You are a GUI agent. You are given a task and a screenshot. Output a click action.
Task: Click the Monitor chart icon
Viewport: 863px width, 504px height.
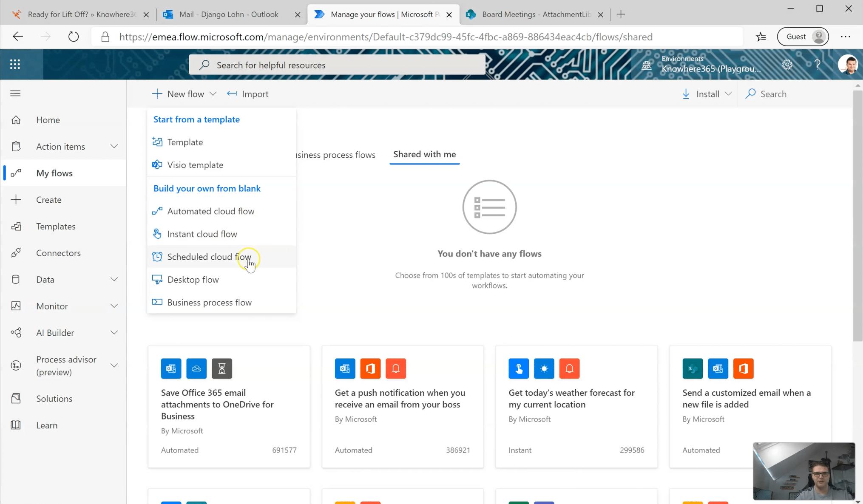[16, 306]
